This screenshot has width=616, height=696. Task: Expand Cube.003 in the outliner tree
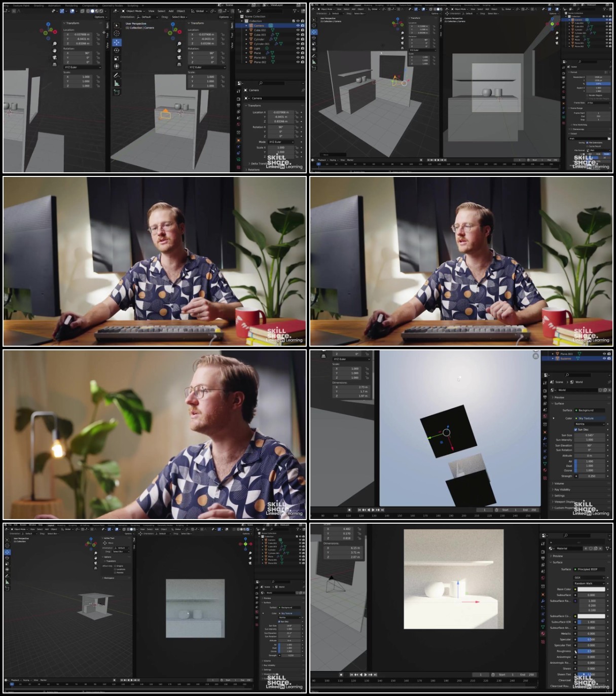click(246, 34)
